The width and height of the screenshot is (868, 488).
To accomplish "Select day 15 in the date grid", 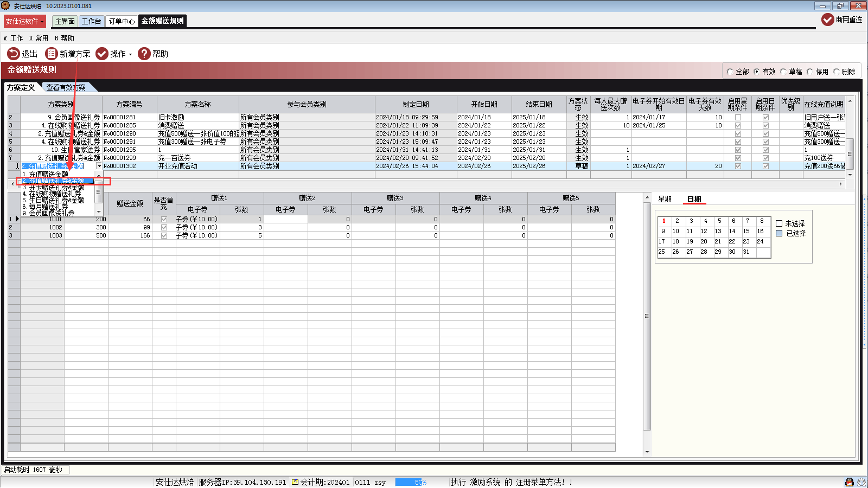I will (746, 231).
